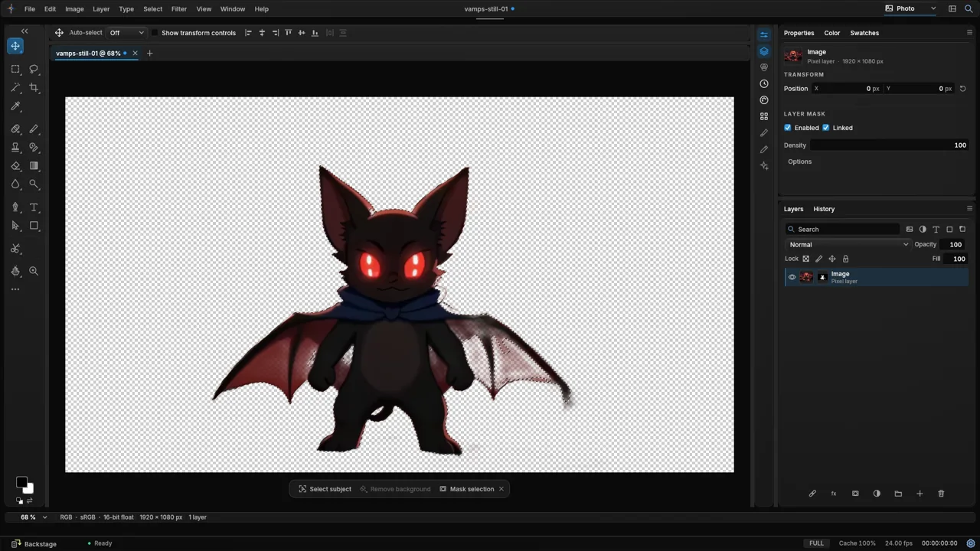Select the Pen tool
This screenshot has width=980, height=551.
coord(15,207)
